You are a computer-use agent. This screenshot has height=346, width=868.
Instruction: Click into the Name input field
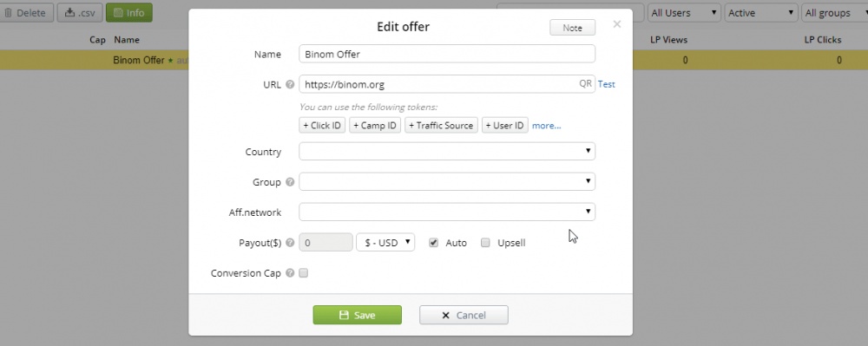(447, 54)
